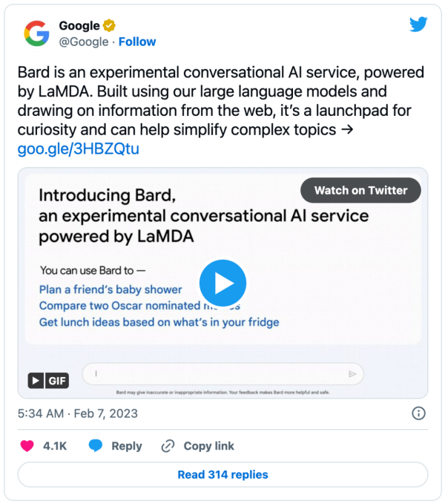This screenshot has height=504, width=445.
Task: Follow the Google account
Action: [137, 42]
